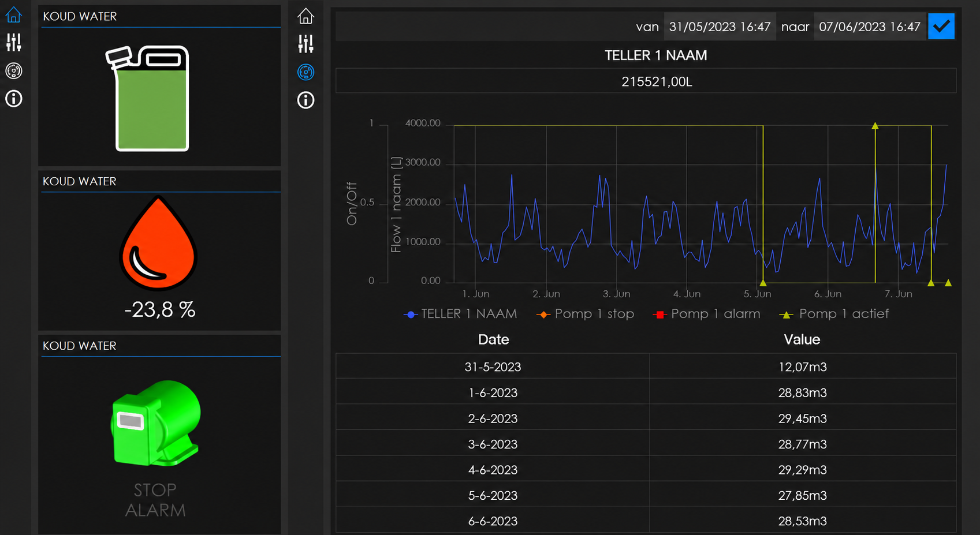Viewport: 980px width, 535px height.
Task: Open home icon in left sidebar
Action: 14,14
